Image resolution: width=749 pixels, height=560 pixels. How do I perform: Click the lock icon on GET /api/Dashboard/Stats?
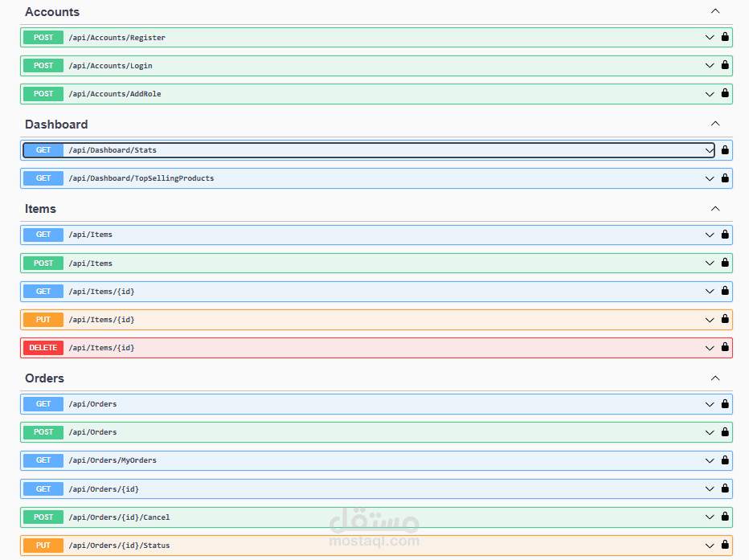point(724,150)
